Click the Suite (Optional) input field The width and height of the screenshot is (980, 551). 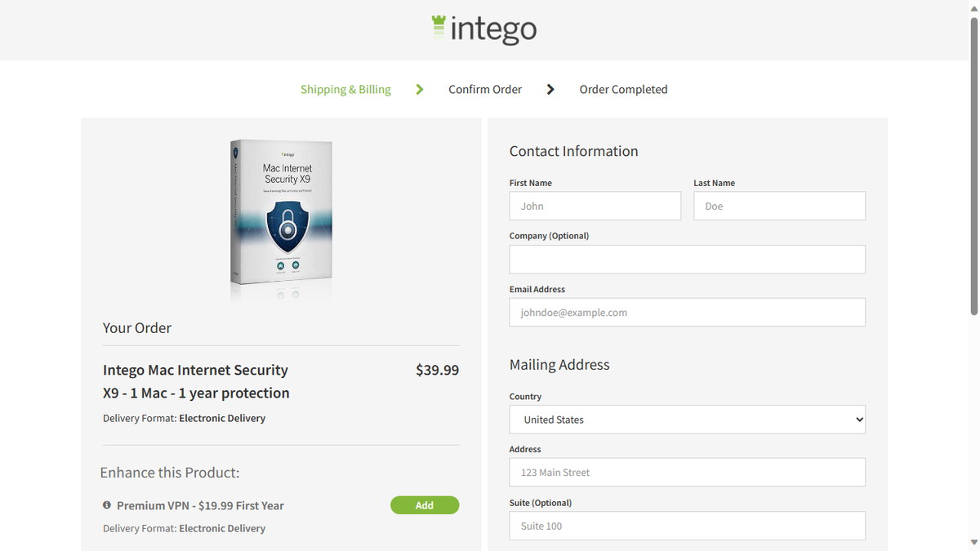tap(687, 526)
